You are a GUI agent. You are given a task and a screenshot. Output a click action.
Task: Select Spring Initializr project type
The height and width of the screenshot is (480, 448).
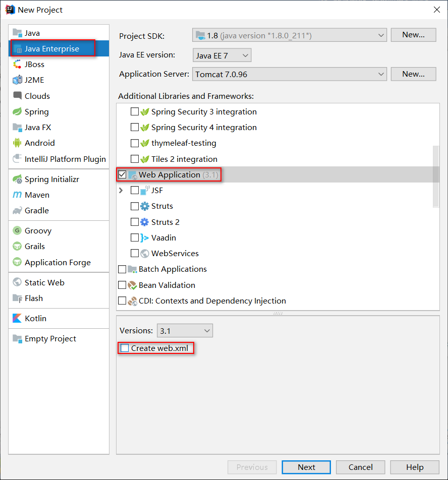[x=59, y=179]
